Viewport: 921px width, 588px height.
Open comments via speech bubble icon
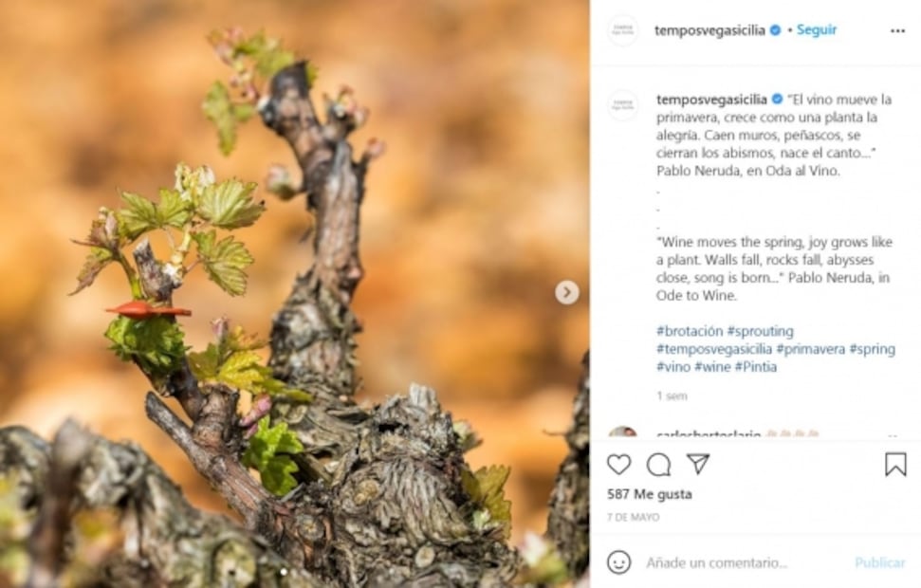click(658, 465)
